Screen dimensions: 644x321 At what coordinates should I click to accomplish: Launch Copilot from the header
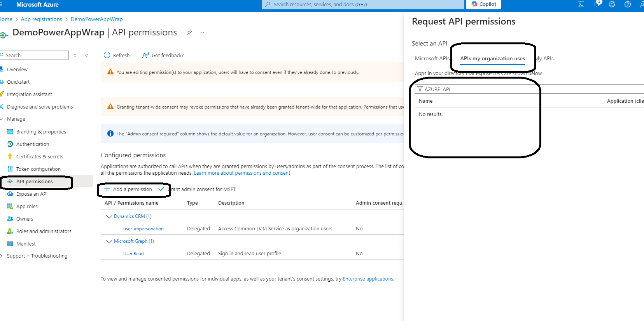pyautogui.click(x=484, y=4)
